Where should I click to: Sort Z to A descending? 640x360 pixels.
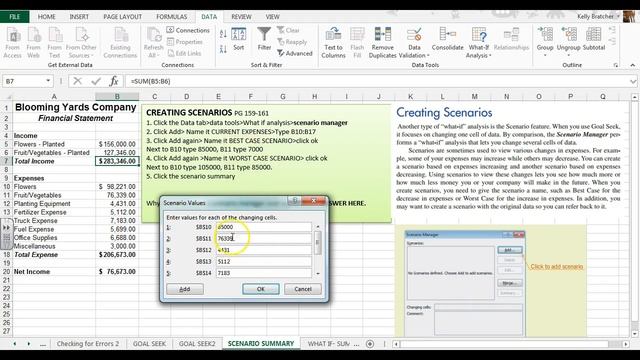point(223,49)
